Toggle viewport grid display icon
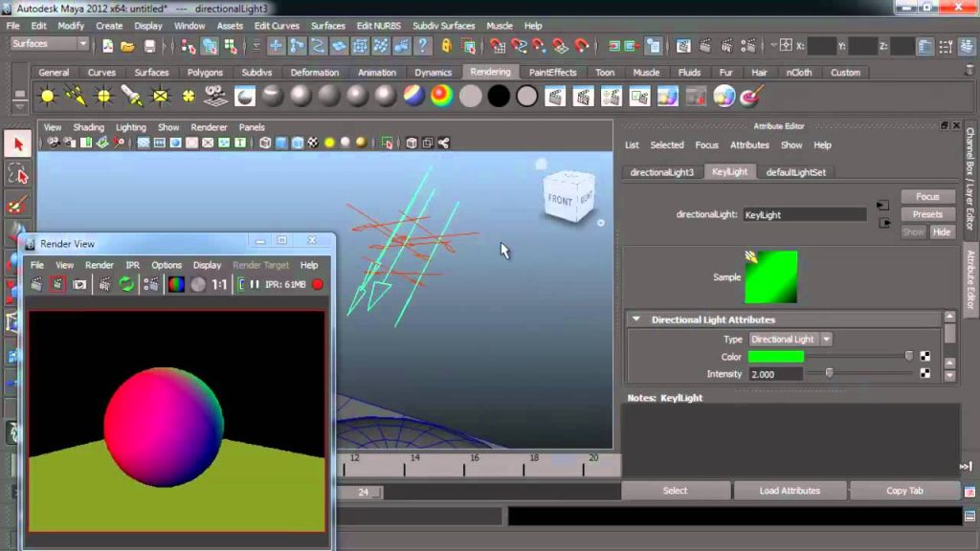The height and width of the screenshot is (551, 980). (x=144, y=143)
